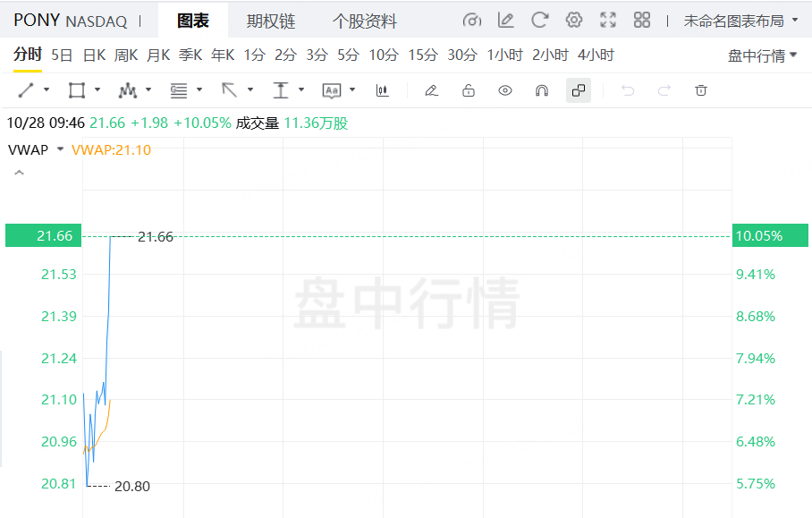The height and width of the screenshot is (518, 812).
Task: Select 10分 timeframe
Action: pyautogui.click(x=384, y=55)
